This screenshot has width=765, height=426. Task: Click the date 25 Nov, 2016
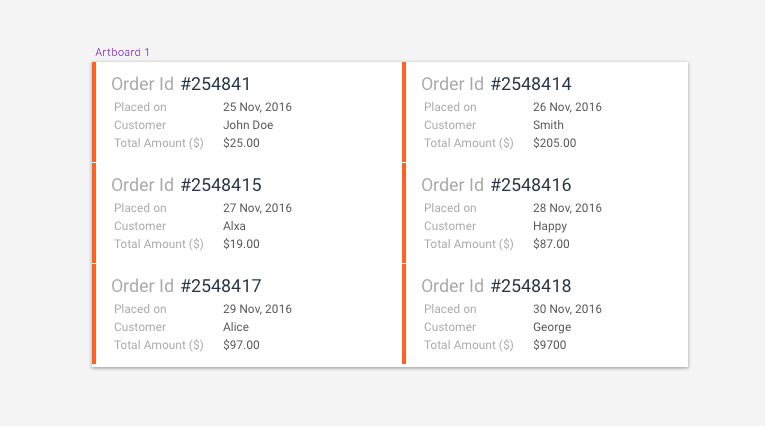click(257, 107)
